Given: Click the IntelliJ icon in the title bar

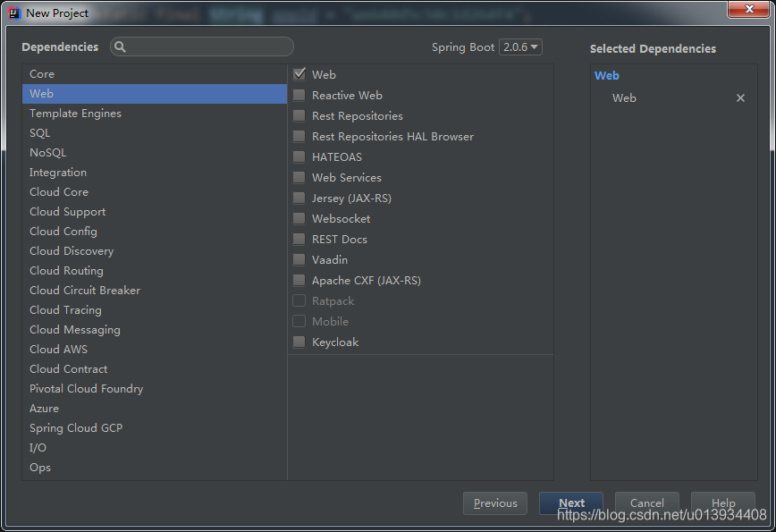Looking at the screenshot, I should 14,13.
